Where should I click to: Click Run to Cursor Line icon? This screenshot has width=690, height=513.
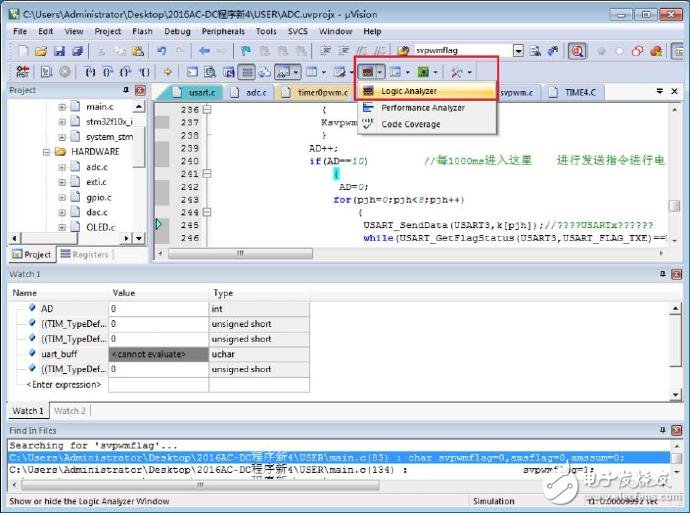144,71
